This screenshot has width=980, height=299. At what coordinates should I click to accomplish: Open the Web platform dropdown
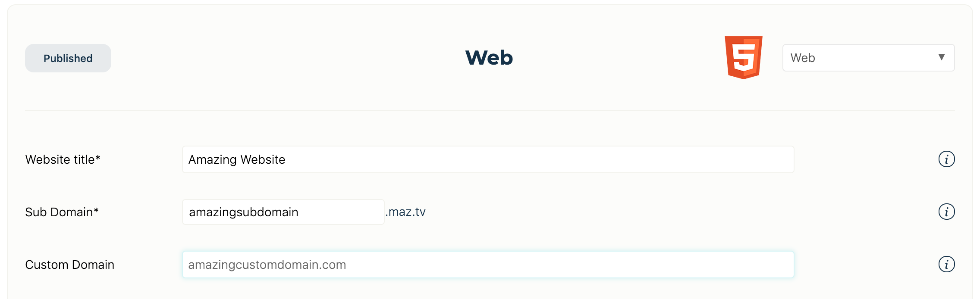coord(868,58)
